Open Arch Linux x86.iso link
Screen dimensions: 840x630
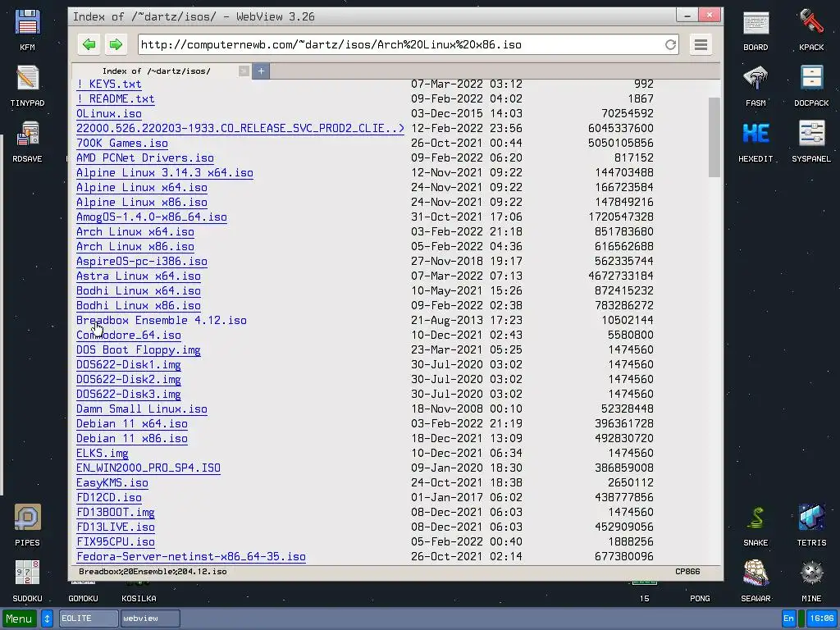click(135, 246)
